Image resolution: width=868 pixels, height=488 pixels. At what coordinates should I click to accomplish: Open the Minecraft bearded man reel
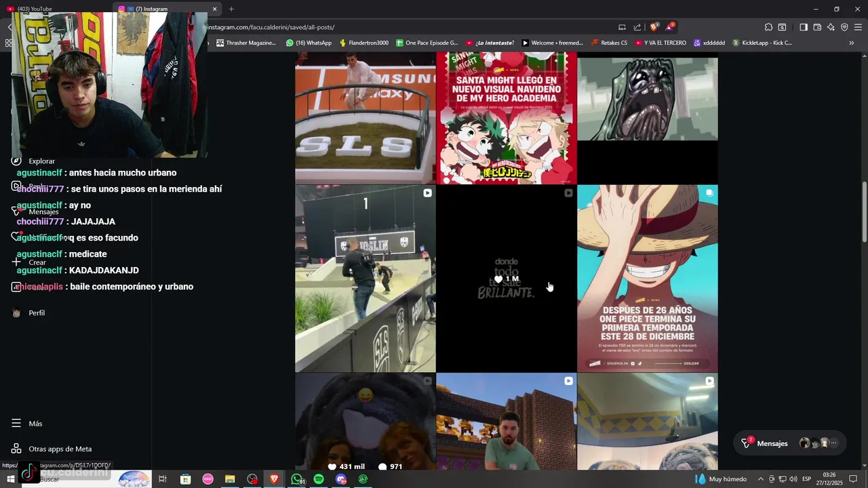coord(506,422)
